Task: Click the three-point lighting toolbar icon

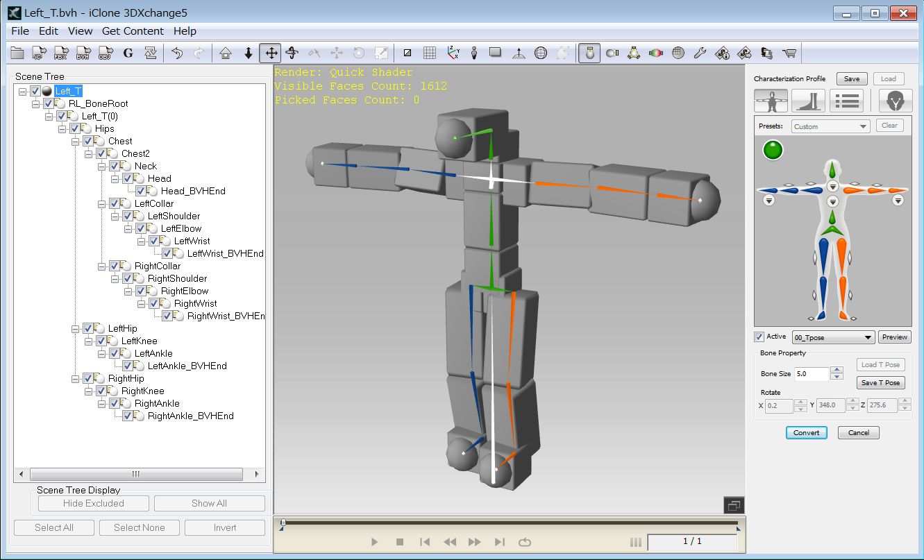Action: (634, 53)
